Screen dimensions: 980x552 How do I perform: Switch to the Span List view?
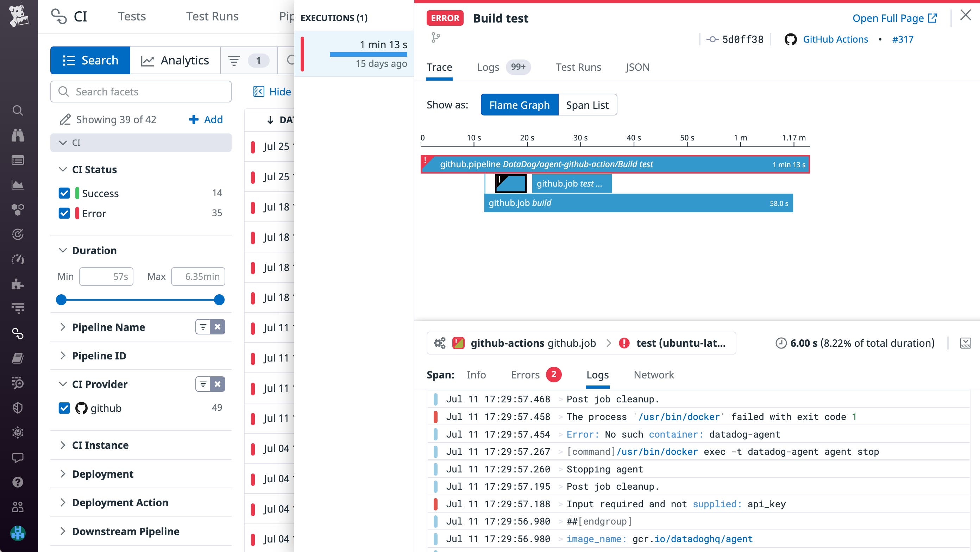click(587, 105)
